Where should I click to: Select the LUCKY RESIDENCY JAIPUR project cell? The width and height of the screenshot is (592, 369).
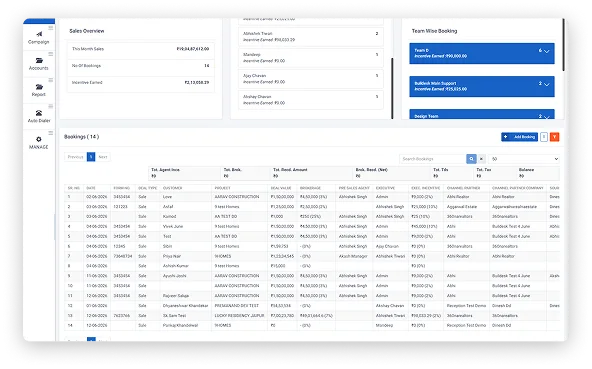coord(239,316)
